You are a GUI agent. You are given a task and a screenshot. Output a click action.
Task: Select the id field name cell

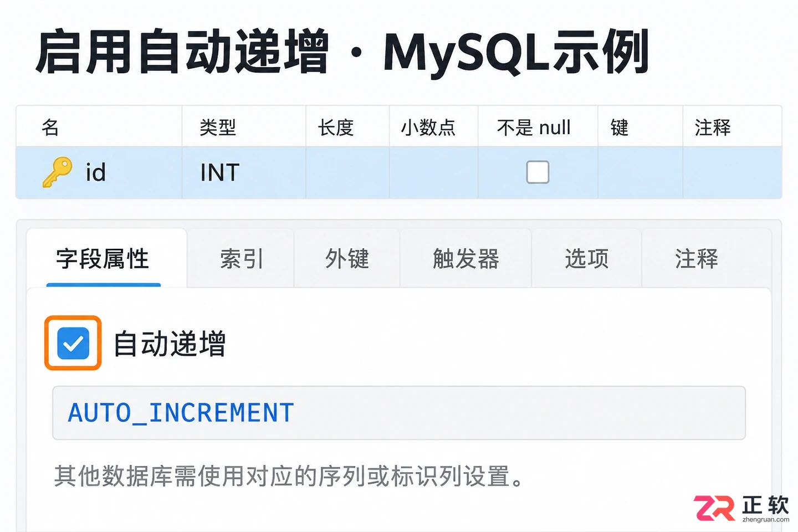tap(99, 172)
